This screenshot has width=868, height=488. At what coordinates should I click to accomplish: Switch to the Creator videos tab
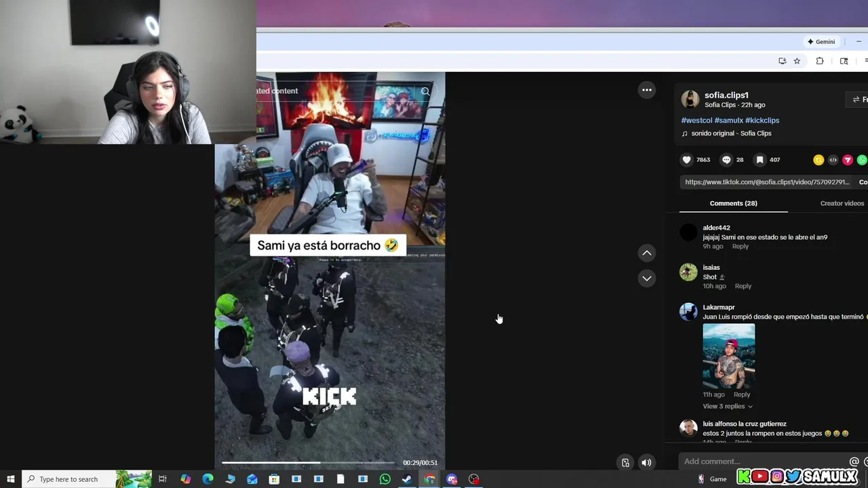[842, 203]
